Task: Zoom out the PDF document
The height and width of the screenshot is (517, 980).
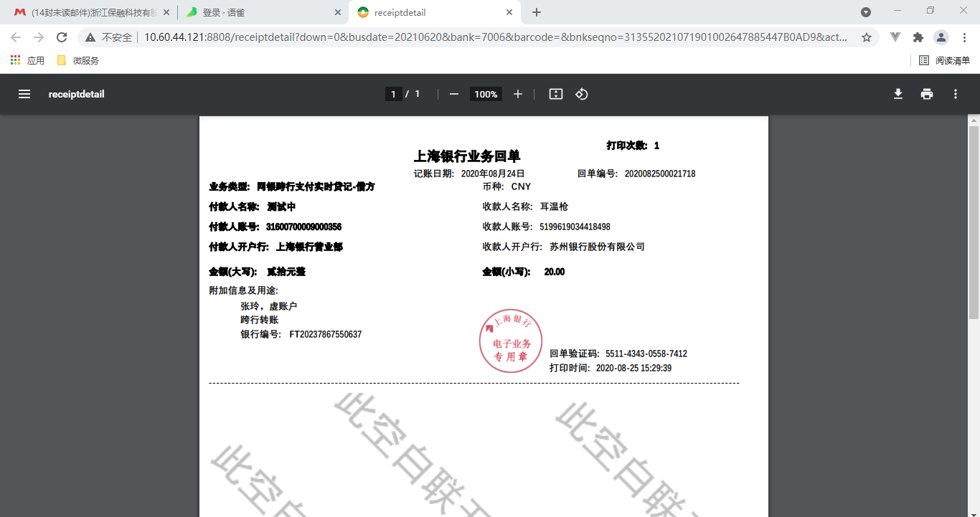Action: 453,94
